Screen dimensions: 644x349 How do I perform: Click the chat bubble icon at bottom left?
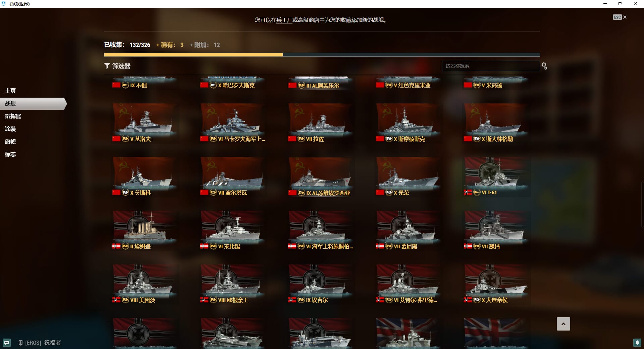7,343
